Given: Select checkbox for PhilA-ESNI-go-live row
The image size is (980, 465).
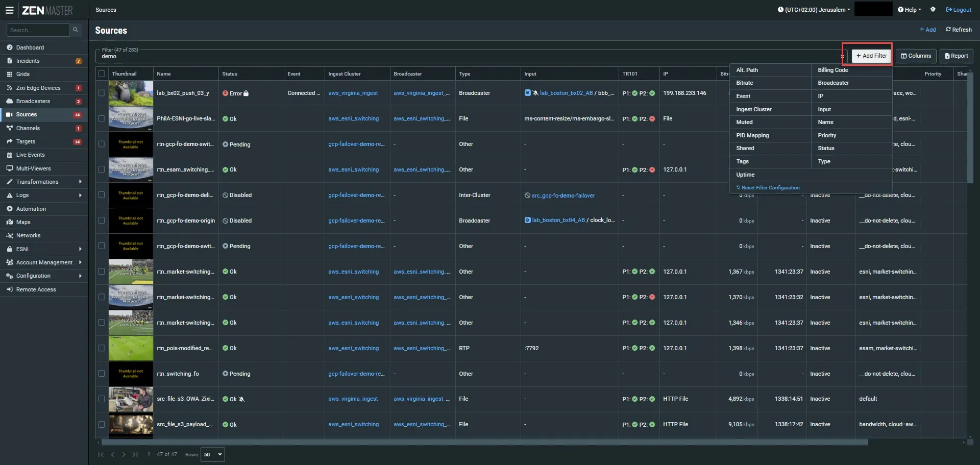Looking at the screenshot, I should click(x=102, y=118).
